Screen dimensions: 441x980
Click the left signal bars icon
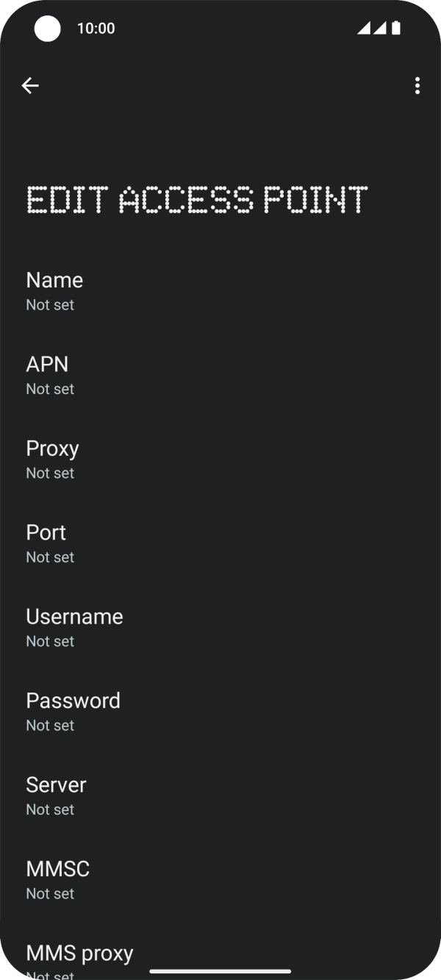[365, 29]
